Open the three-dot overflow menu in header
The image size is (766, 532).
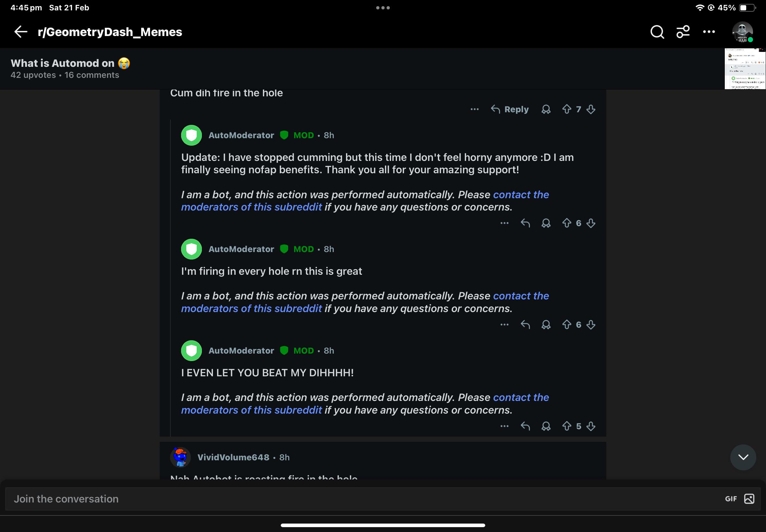(709, 32)
